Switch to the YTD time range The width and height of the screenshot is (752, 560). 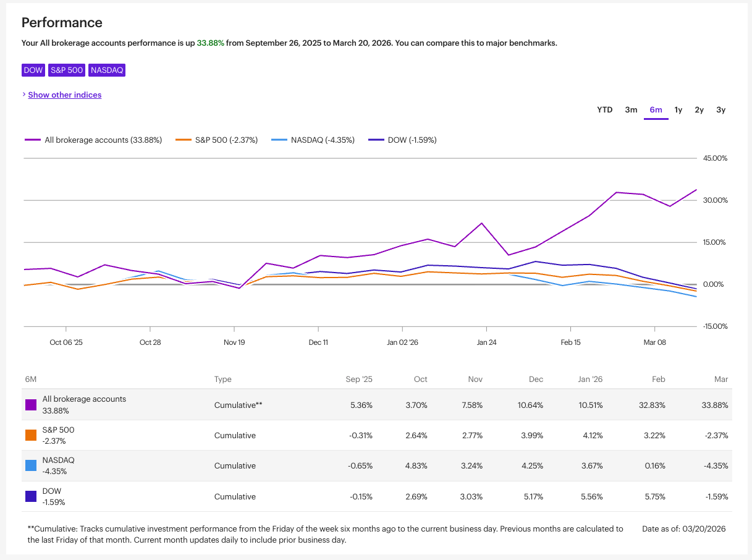click(x=604, y=109)
